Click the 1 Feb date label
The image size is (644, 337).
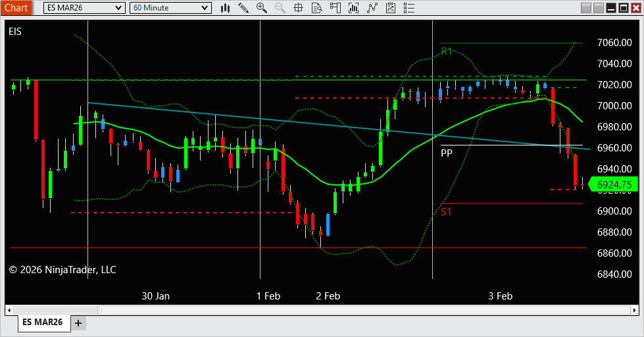coord(268,296)
